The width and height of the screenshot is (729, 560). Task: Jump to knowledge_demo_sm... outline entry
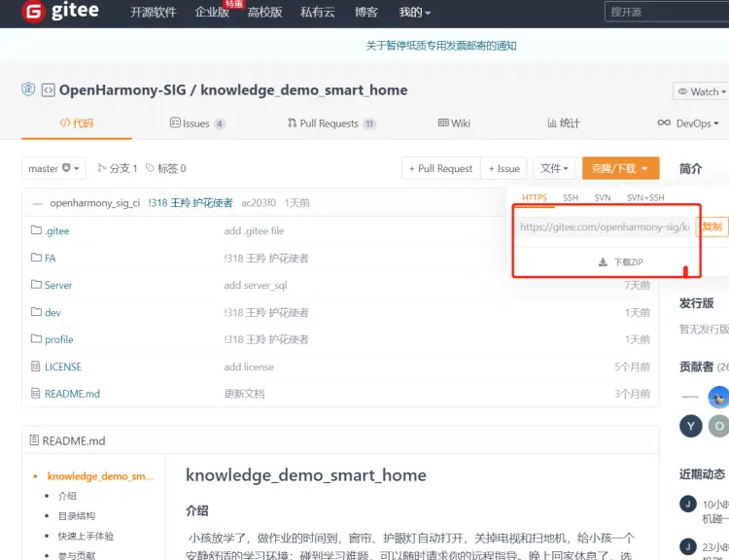point(100,476)
